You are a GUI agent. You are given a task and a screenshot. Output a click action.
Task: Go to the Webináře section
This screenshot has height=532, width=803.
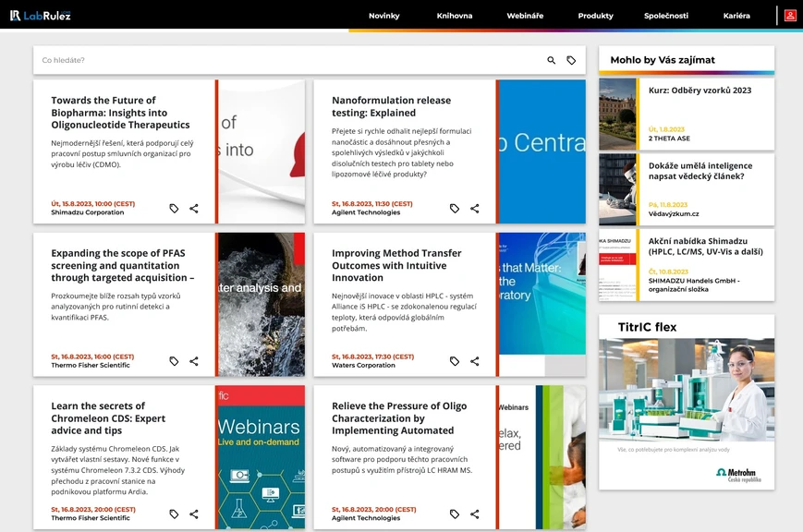click(525, 16)
